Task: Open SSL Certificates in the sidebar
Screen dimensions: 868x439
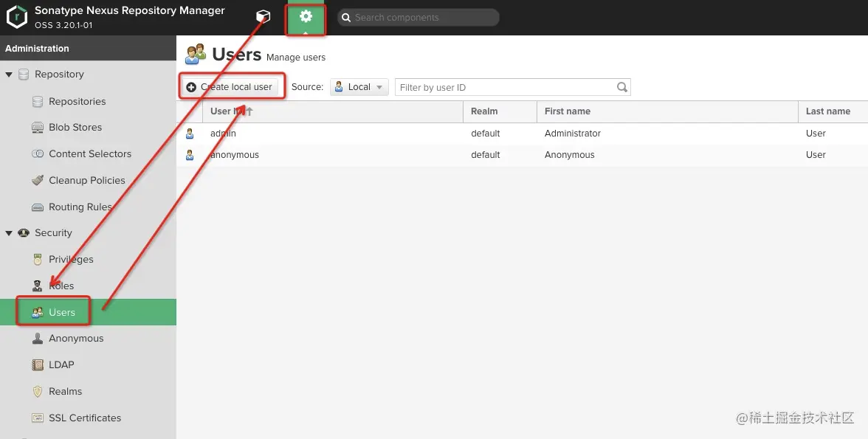Action: click(85, 418)
